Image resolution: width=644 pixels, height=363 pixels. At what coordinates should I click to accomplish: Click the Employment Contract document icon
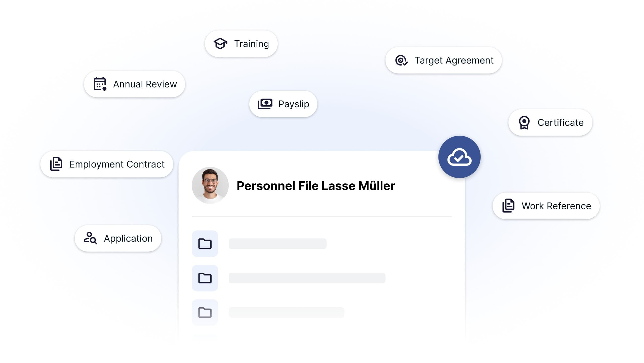pyautogui.click(x=56, y=164)
